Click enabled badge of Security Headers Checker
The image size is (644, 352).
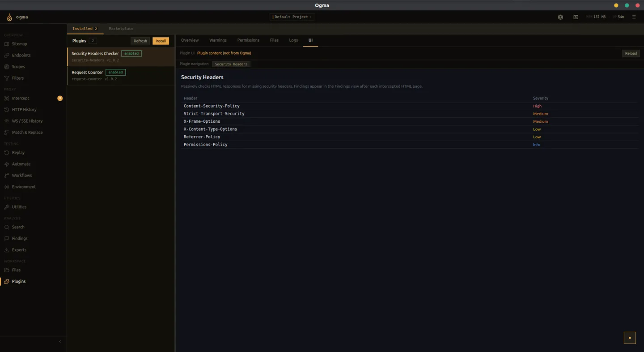point(131,53)
